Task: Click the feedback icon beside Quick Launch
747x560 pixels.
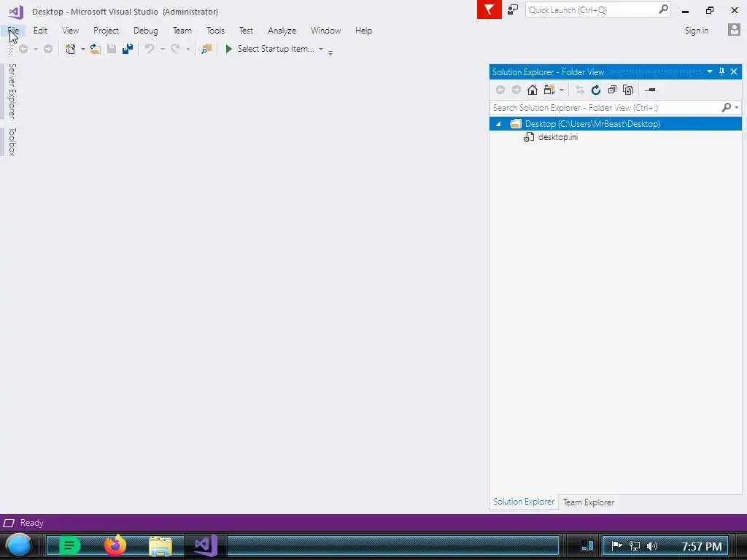Action: click(513, 9)
